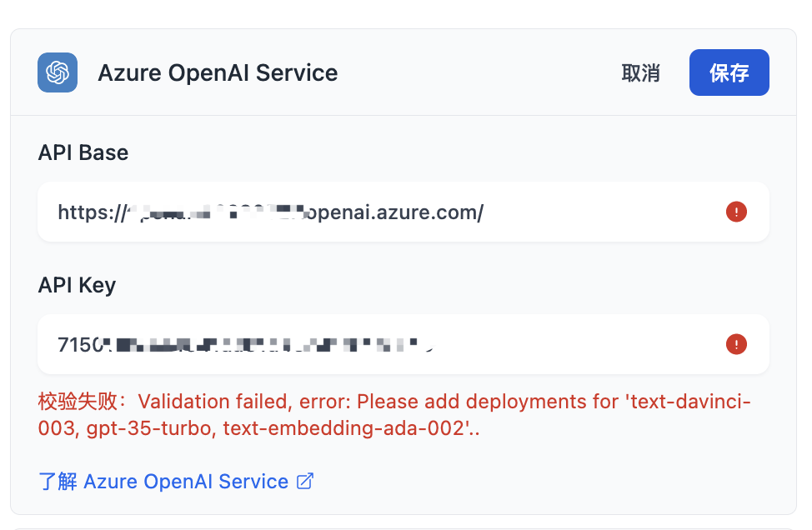Click the API Base field label
This screenshot has height=530, width=812.
click(x=83, y=152)
